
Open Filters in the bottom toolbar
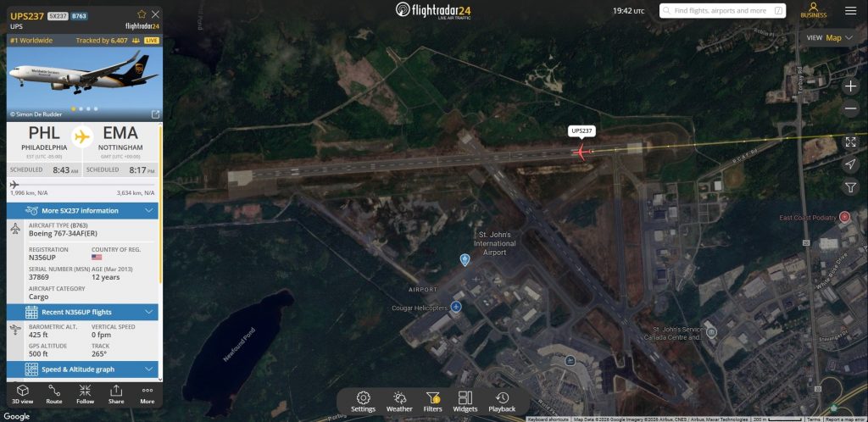[x=432, y=402]
